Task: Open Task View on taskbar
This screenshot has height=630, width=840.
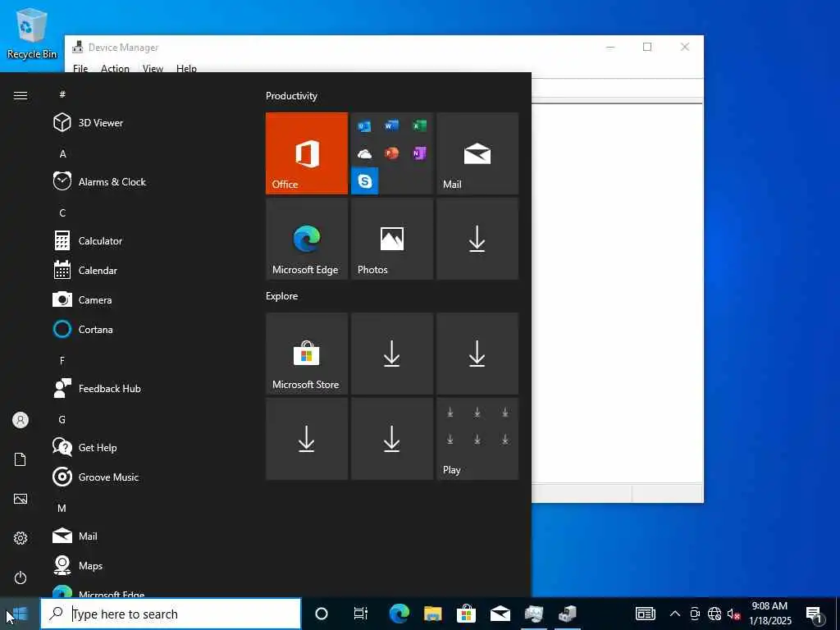Action: [361, 614]
